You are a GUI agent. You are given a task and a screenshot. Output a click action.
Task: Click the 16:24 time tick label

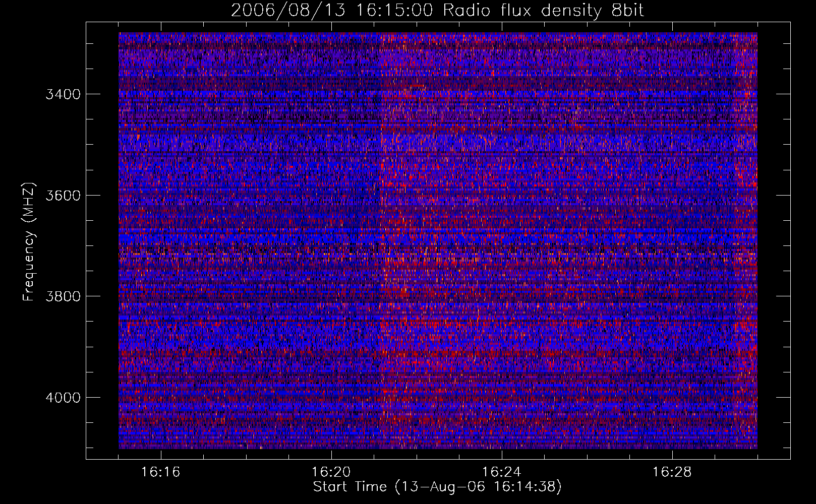[x=502, y=472]
